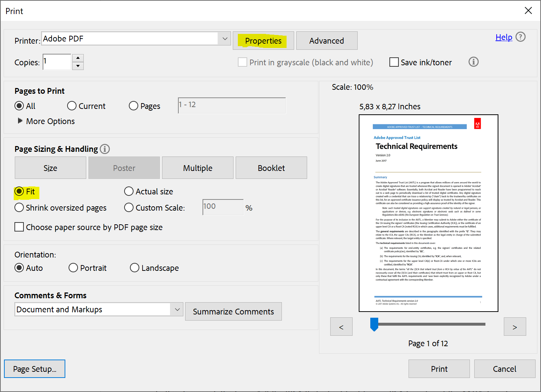Image resolution: width=541 pixels, height=392 pixels.
Task: Click the Summarize Comments button
Action: [233, 311]
